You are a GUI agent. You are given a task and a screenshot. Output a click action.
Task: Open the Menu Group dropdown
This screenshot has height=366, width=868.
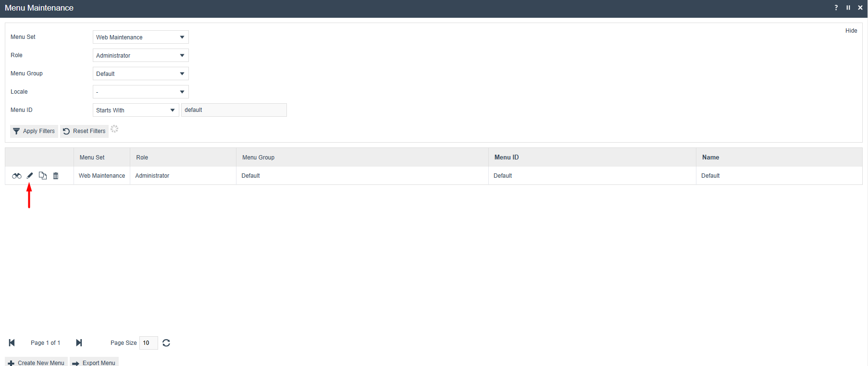(x=140, y=73)
